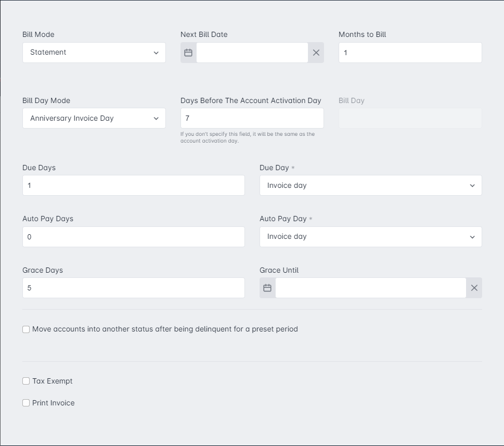
Task: Click the Print Invoice label text
Action: tap(54, 403)
